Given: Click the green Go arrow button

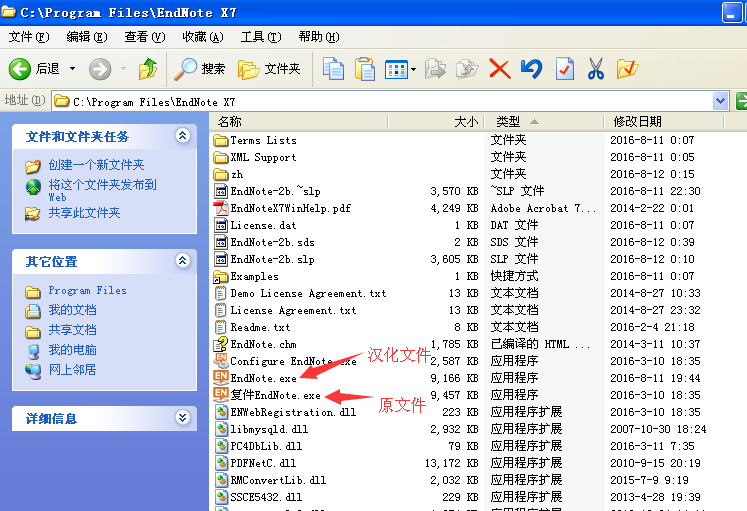Looking at the screenshot, I should (x=741, y=101).
